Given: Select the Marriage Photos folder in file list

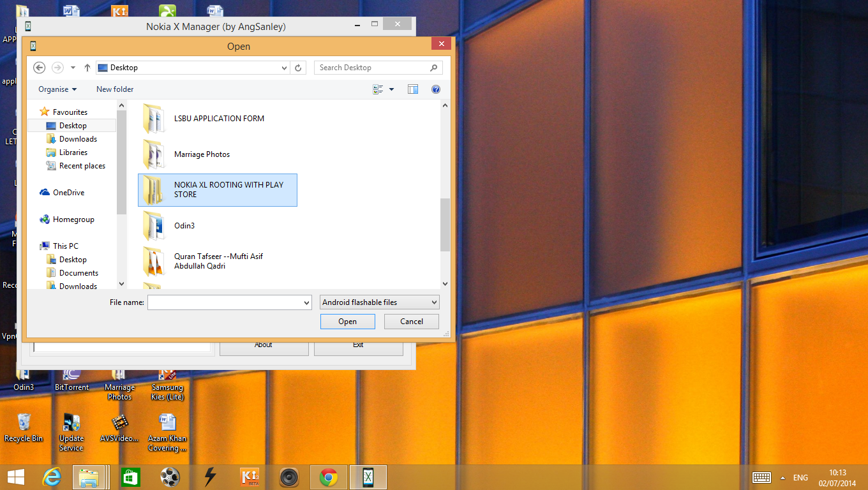Looking at the screenshot, I should pos(218,154).
